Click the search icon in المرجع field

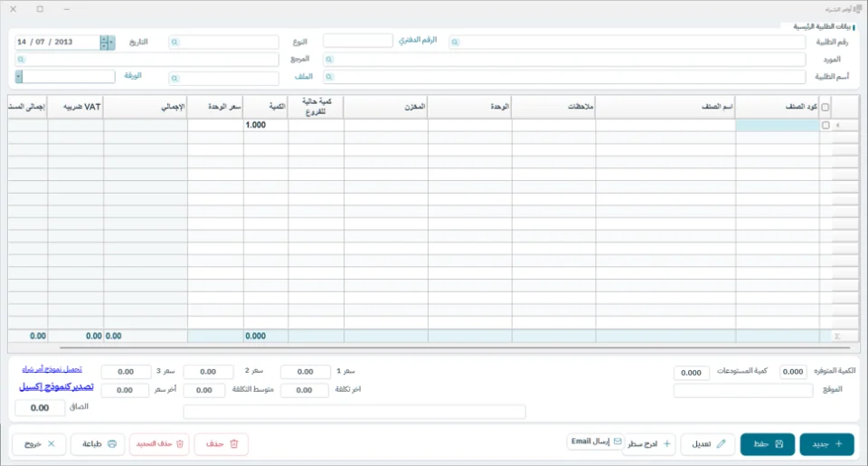click(x=21, y=60)
